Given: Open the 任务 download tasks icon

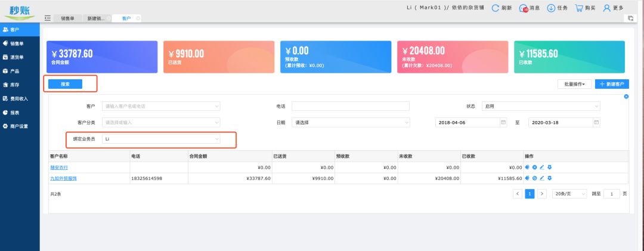Looking at the screenshot, I should tap(551, 8).
